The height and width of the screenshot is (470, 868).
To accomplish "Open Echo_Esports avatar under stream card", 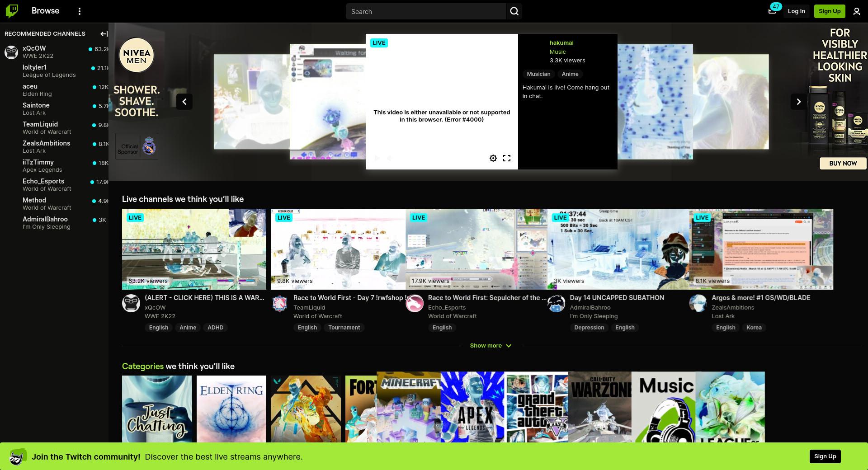I will pos(415,303).
